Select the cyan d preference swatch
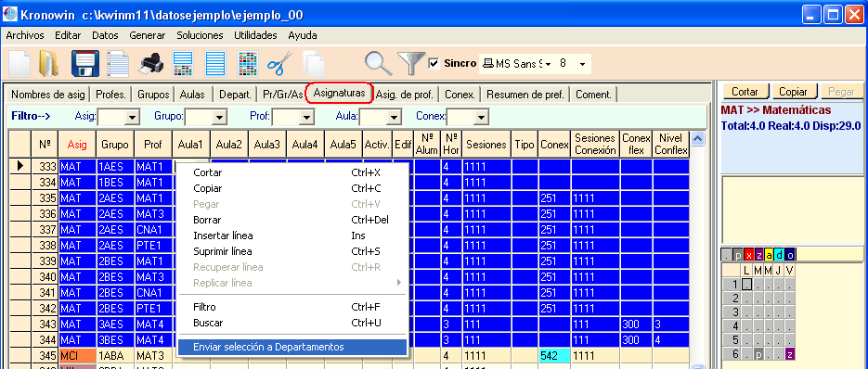 point(780,255)
